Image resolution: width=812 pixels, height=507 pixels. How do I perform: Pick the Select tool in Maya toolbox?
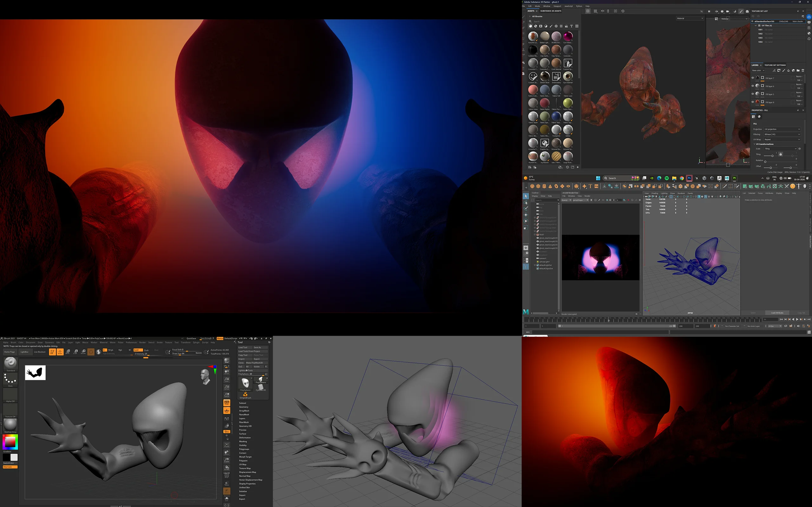pyautogui.click(x=526, y=196)
